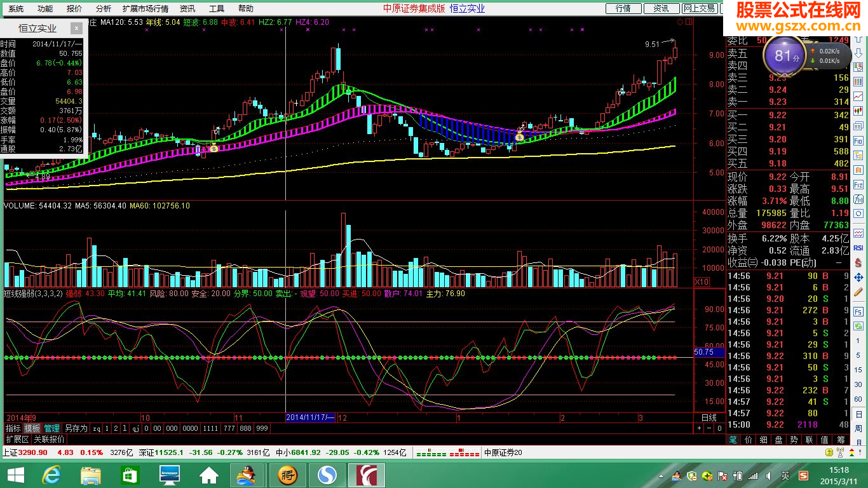868x488 pixels.
Task: Open the checklist icon in right sidebar
Action: 859,67
